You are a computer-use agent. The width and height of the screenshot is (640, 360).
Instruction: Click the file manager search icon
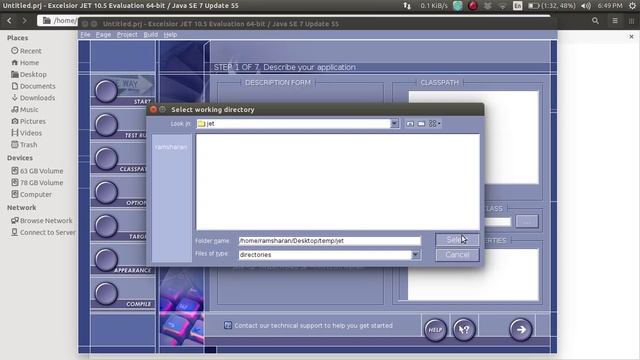point(596,20)
